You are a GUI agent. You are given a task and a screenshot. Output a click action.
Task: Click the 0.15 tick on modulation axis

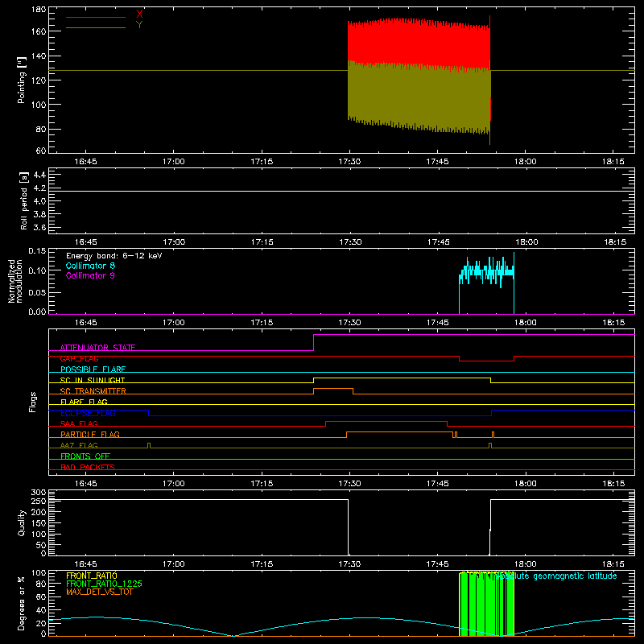pyautogui.click(x=38, y=251)
